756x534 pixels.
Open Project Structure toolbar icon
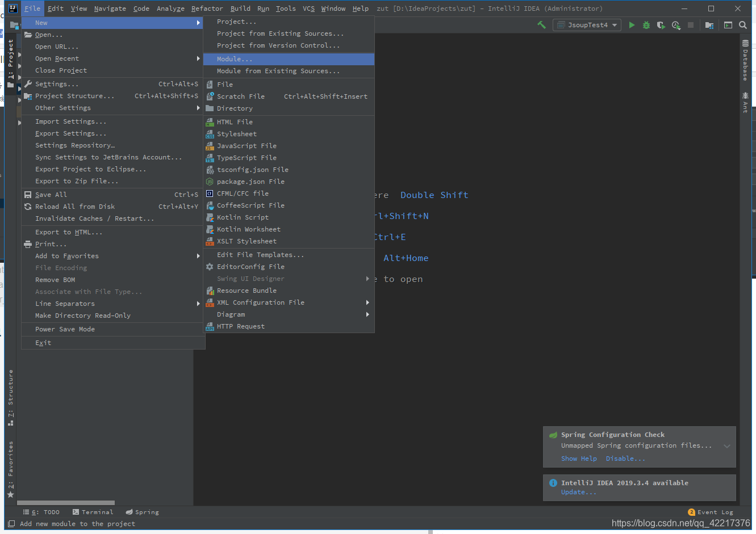[x=709, y=25]
